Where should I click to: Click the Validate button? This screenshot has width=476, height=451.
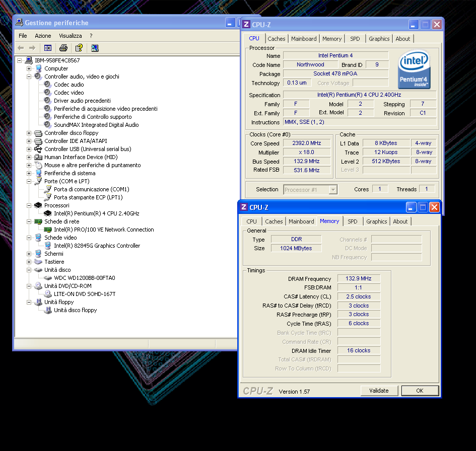379,391
